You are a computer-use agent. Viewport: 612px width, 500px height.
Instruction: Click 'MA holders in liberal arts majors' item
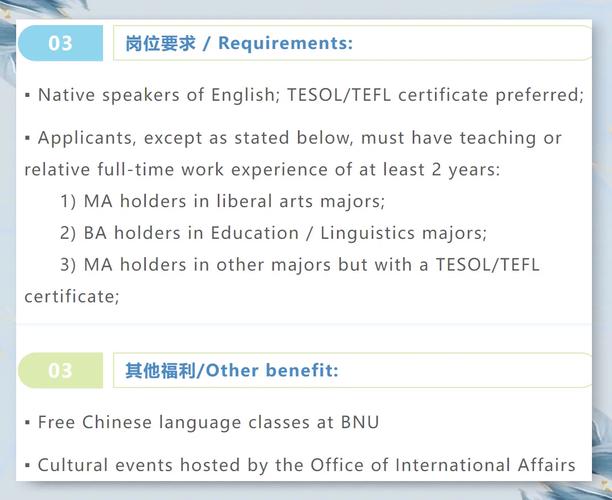click(x=234, y=201)
